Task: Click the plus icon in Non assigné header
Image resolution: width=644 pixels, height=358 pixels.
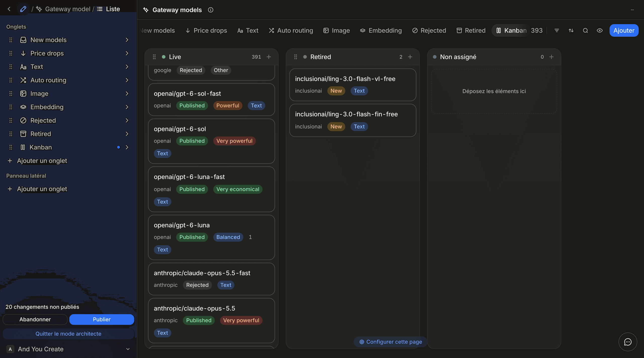Action: (551, 57)
